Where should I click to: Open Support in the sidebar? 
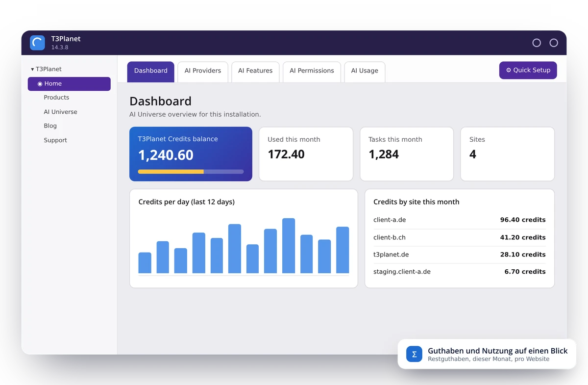(x=55, y=140)
